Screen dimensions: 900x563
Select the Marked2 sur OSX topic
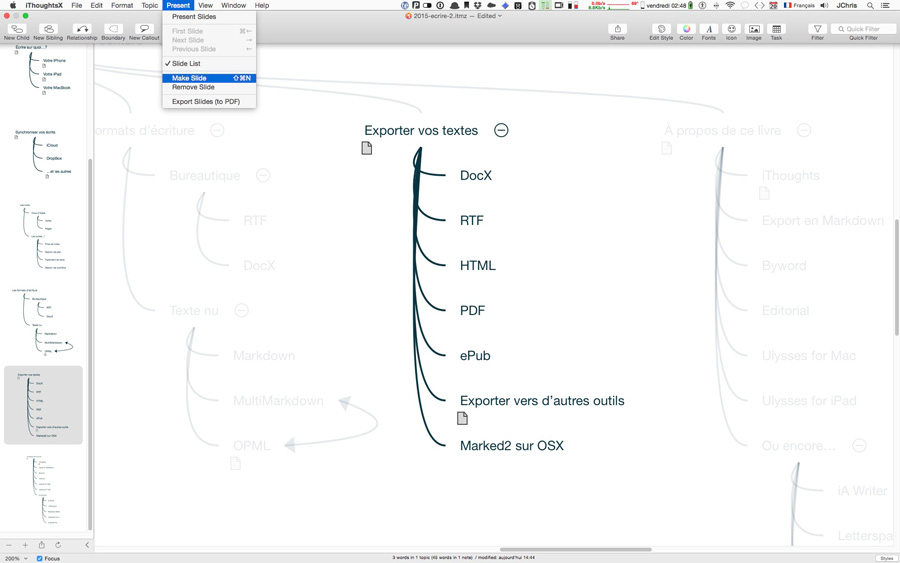click(x=512, y=446)
